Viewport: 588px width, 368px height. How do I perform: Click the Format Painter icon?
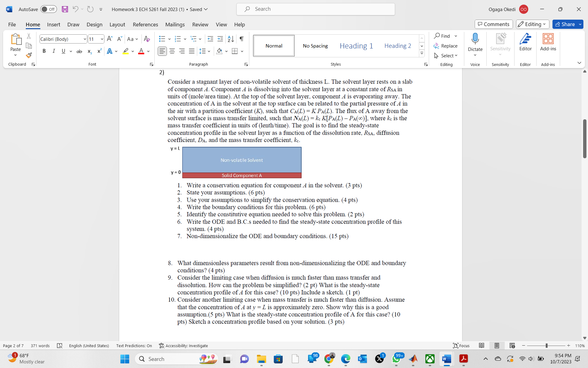29,56
